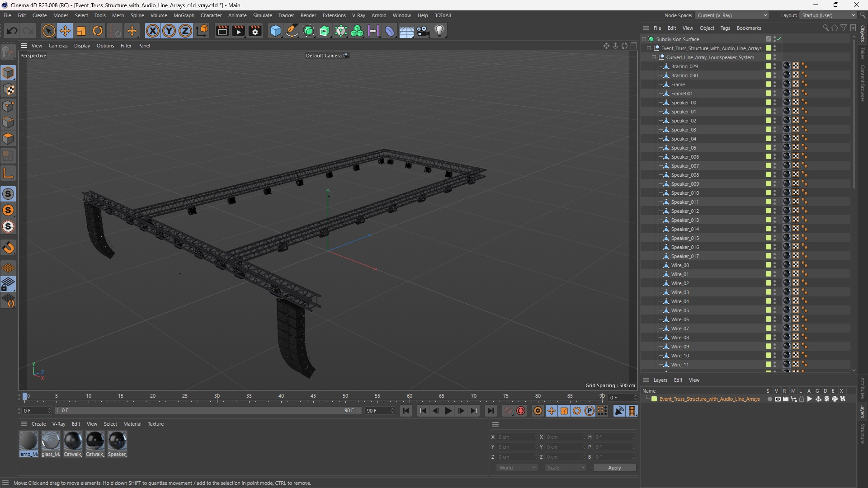
Task: Open Node Space dropdown
Action: [732, 15]
